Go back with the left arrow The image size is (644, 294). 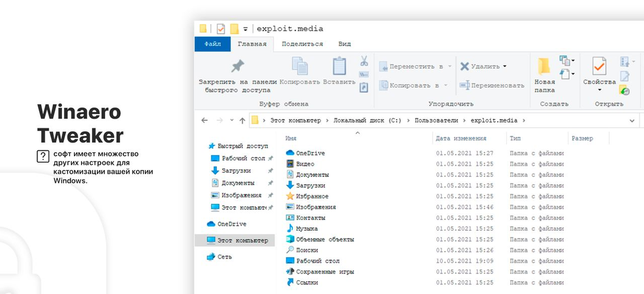pos(204,120)
